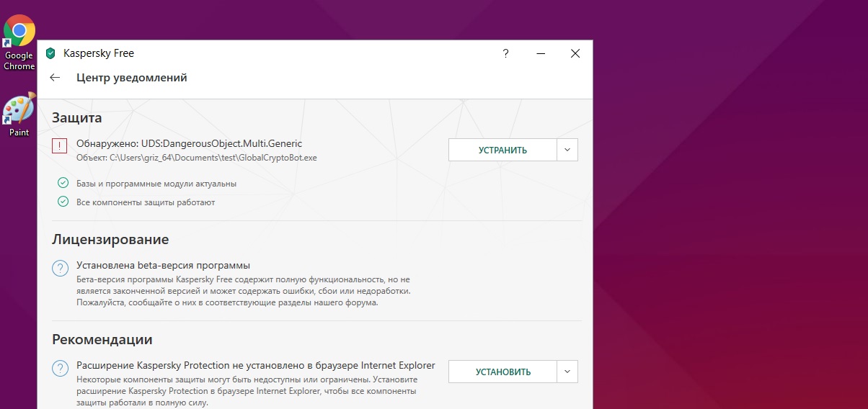Open Google Chrome desktop shortcut
The image size is (868, 409).
19,42
